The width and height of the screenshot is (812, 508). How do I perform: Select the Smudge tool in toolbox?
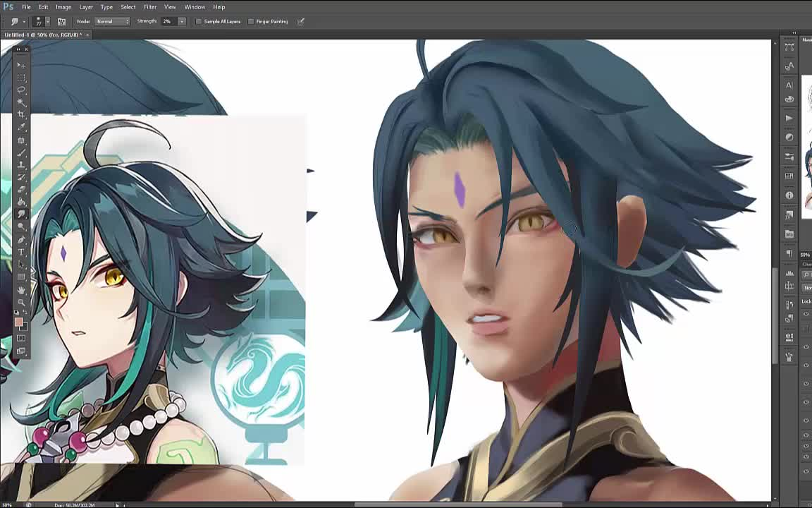point(21,214)
